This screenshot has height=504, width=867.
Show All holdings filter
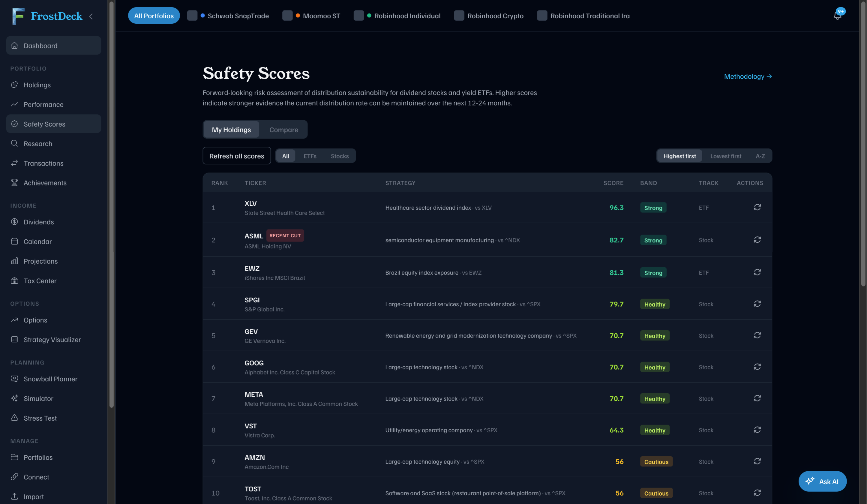coord(286,156)
